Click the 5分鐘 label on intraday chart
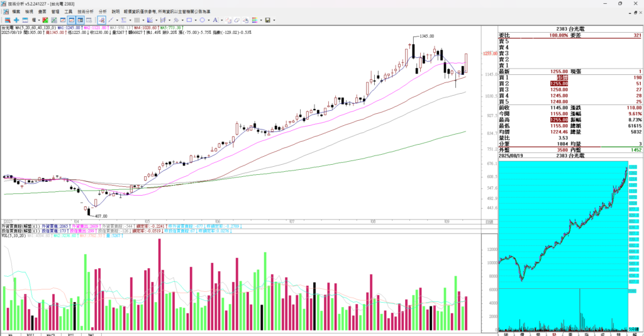Image resolution: width=644 pixels, height=336 pixels. pyautogui.click(x=634, y=329)
